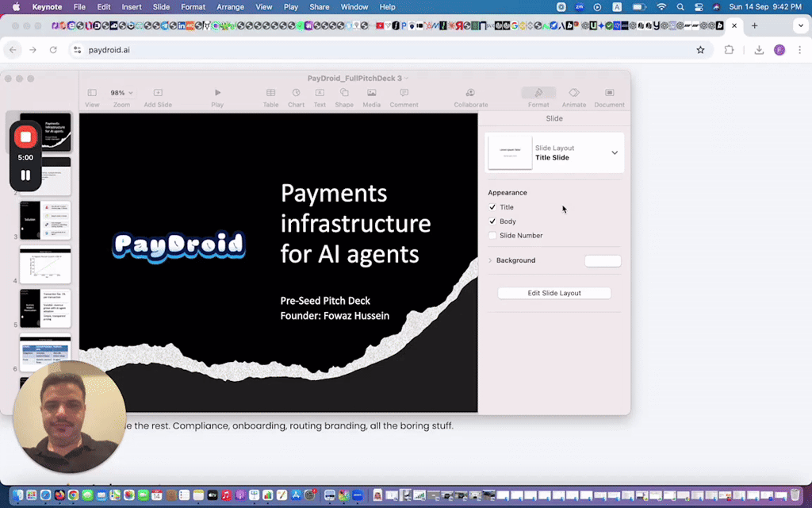The image size is (812, 508).
Task: Select the 'Payments infrastructure for AI agents' title
Action: click(356, 223)
